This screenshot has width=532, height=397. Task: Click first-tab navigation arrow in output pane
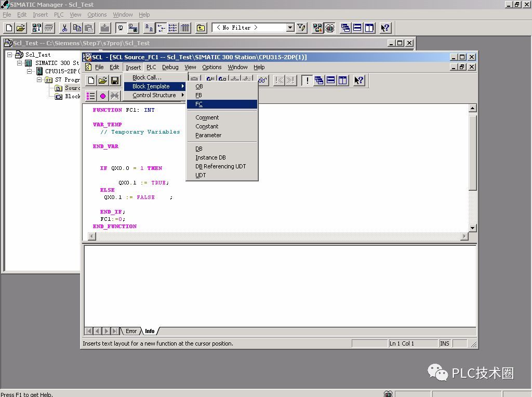point(88,331)
